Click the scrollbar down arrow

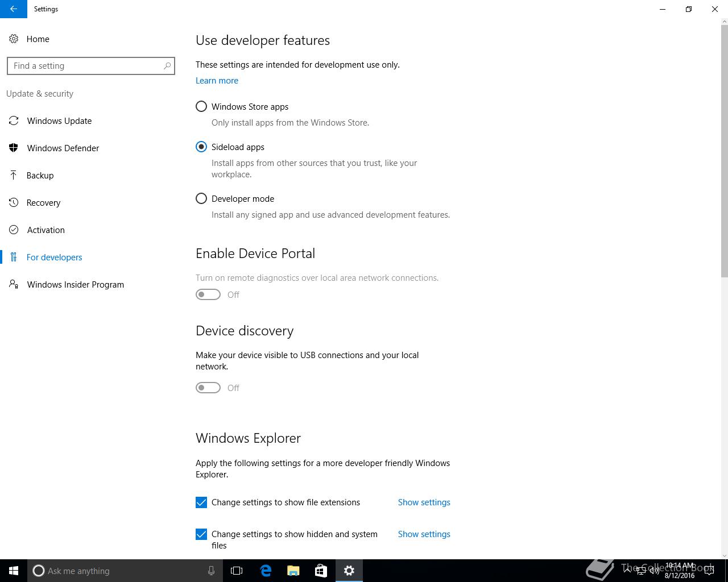pos(724,555)
